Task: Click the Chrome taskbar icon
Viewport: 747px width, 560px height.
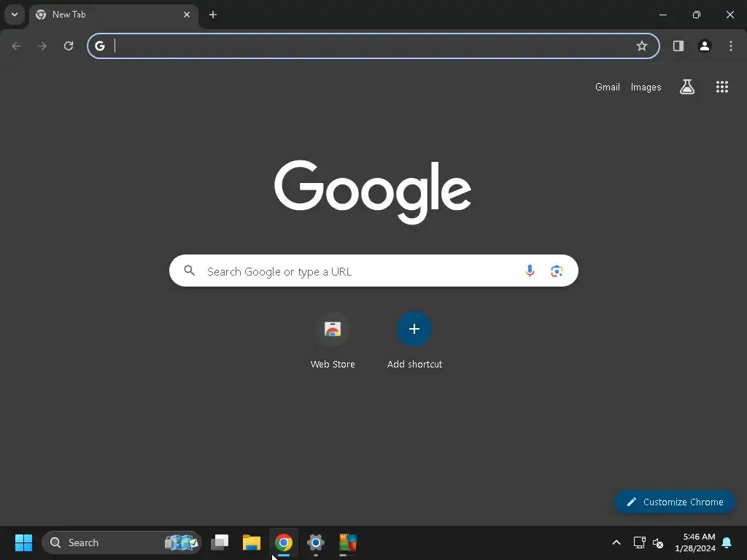Action: point(284,542)
